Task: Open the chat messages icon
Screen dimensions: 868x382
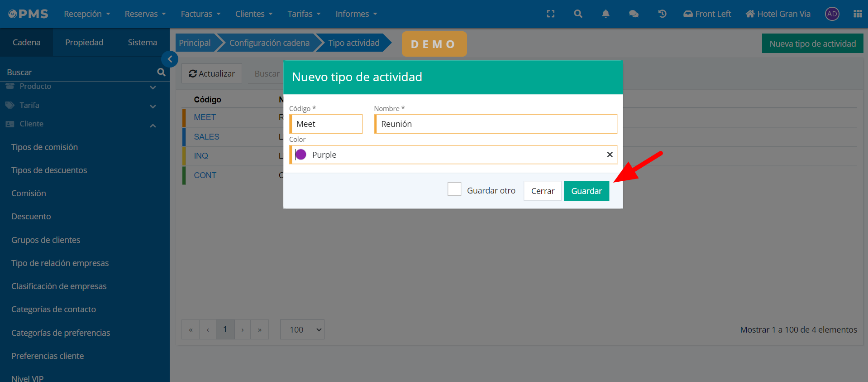Action: [634, 14]
